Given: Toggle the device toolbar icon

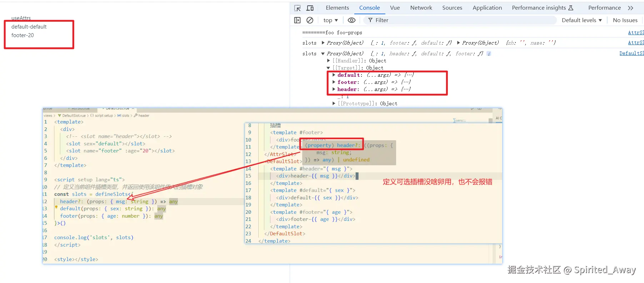Looking at the screenshot, I should [x=310, y=8].
